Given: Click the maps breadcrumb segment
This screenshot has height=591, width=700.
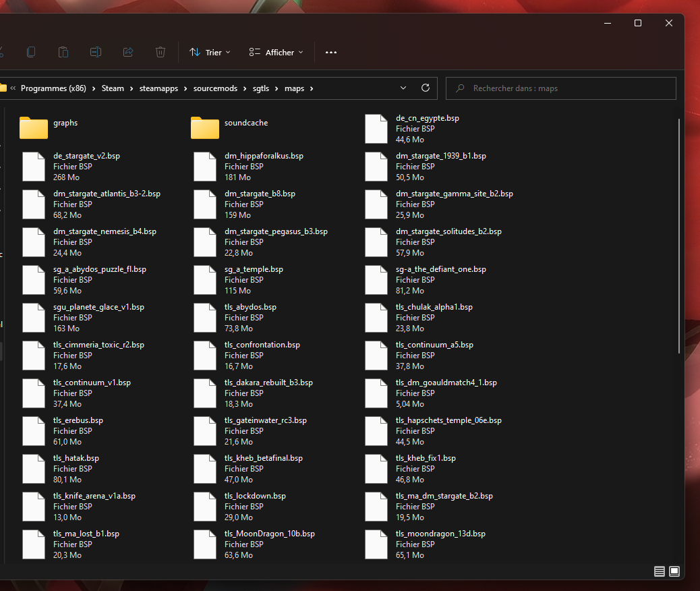Looking at the screenshot, I should pos(294,88).
